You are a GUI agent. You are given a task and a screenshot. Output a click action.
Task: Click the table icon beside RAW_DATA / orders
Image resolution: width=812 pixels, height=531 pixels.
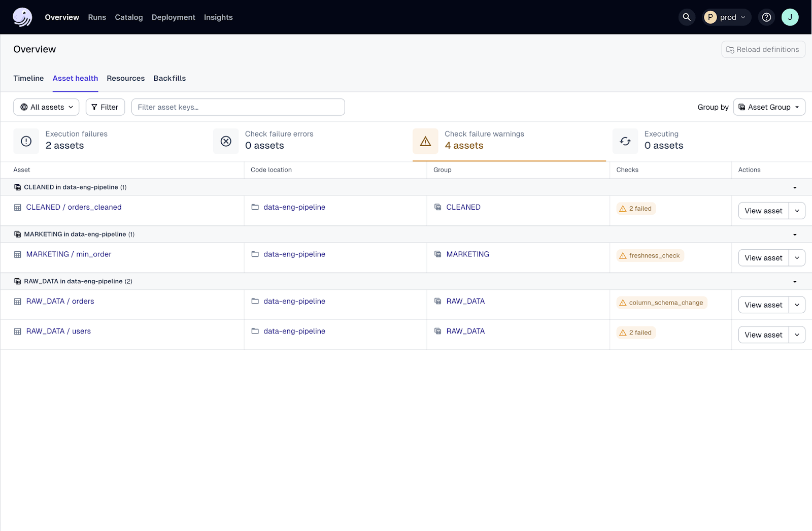coord(18,302)
